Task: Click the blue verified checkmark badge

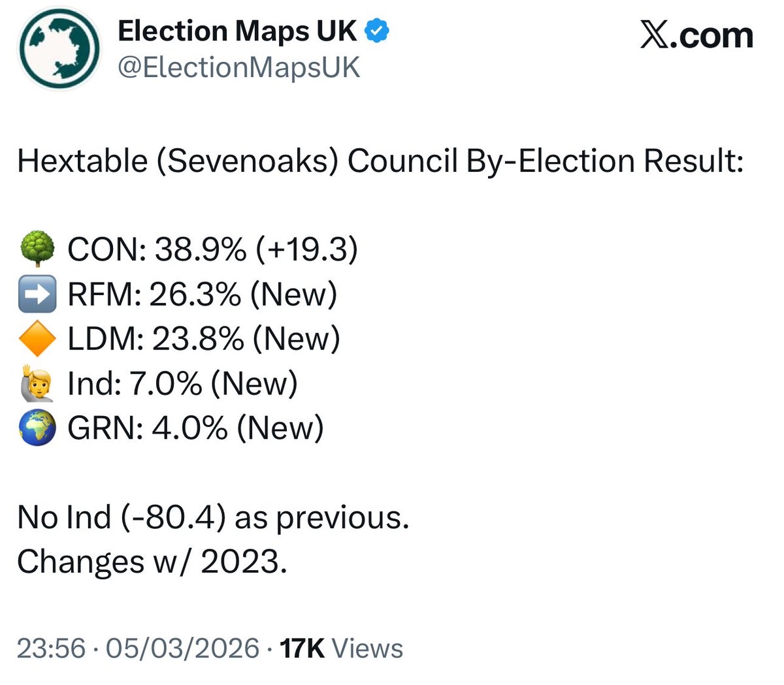Action: pyautogui.click(x=377, y=31)
